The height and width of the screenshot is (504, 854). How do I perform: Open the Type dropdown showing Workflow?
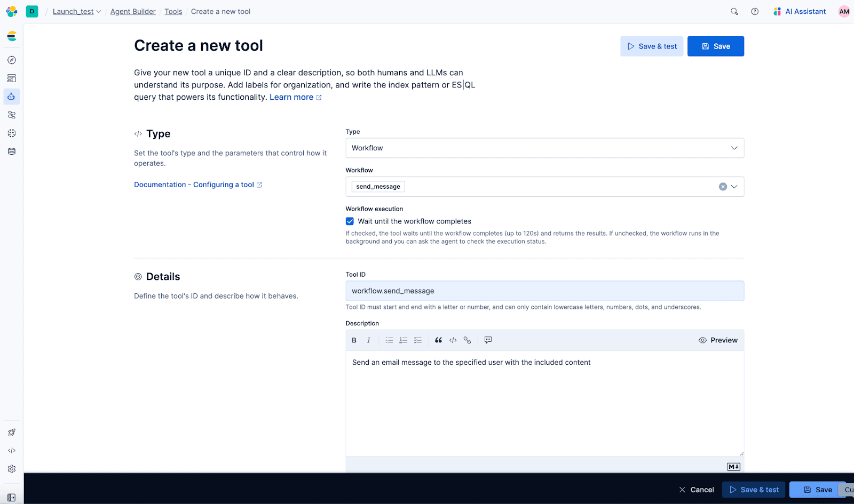pyautogui.click(x=734, y=148)
